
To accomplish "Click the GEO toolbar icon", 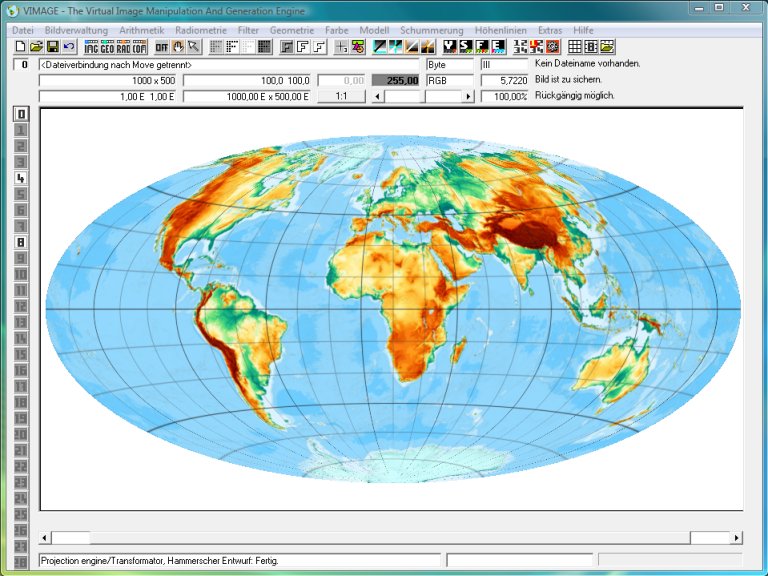I will (108, 47).
